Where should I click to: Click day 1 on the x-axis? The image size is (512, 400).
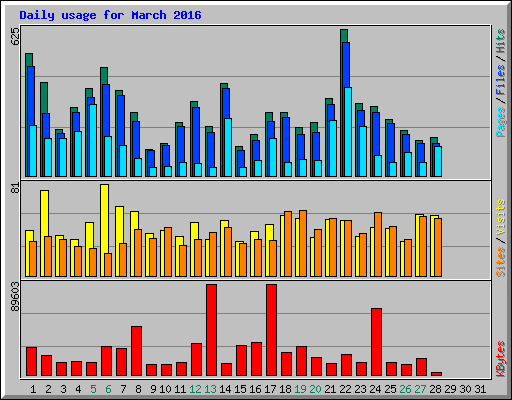click(x=33, y=389)
